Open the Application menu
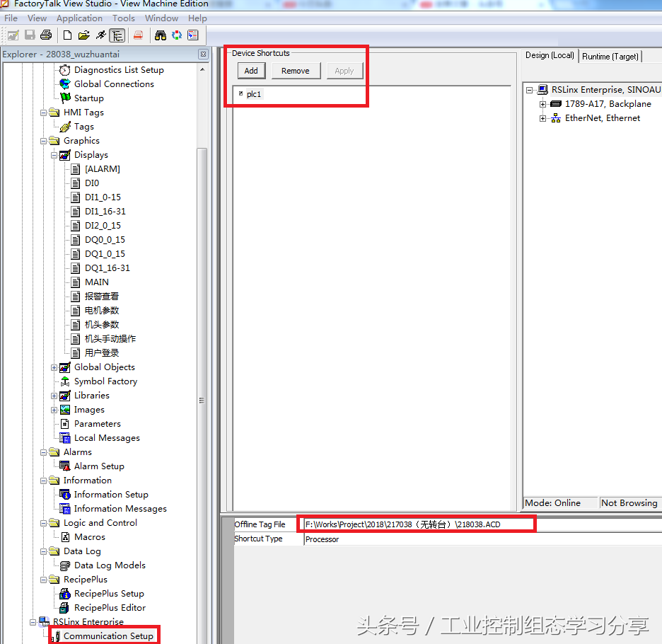 [x=79, y=18]
